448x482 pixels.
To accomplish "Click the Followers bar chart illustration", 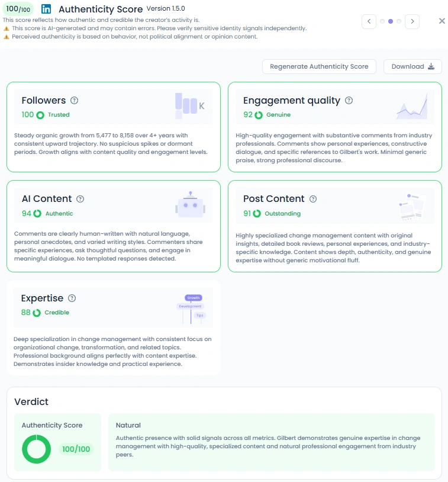I will pyautogui.click(x=189, y=106).
